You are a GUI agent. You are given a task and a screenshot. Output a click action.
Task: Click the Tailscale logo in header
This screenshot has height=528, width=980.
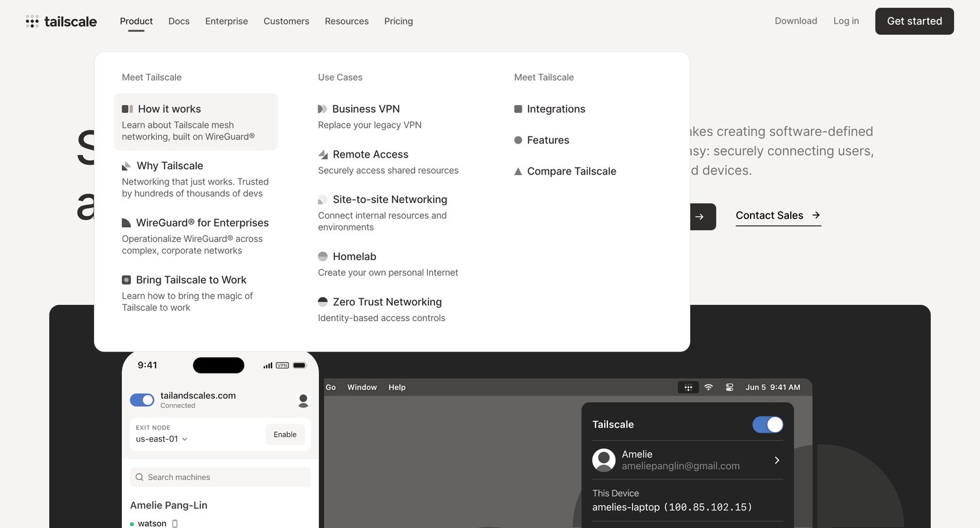pos(61,21)
